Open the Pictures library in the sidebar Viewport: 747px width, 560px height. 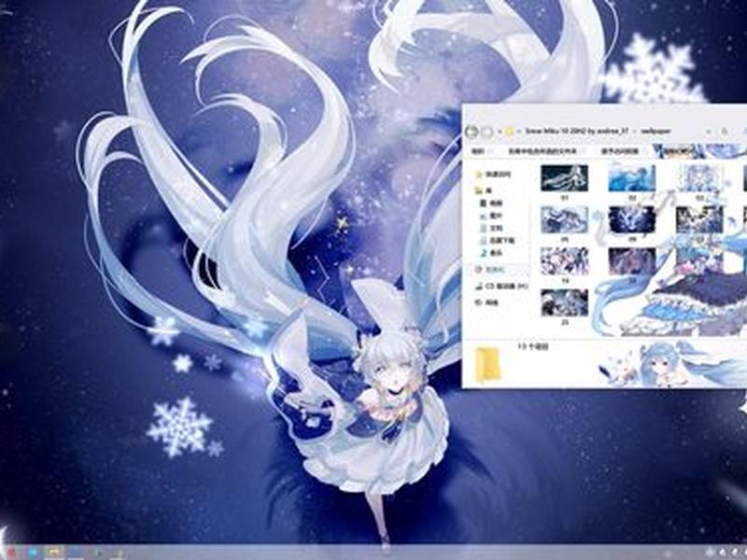click(491, 216)
